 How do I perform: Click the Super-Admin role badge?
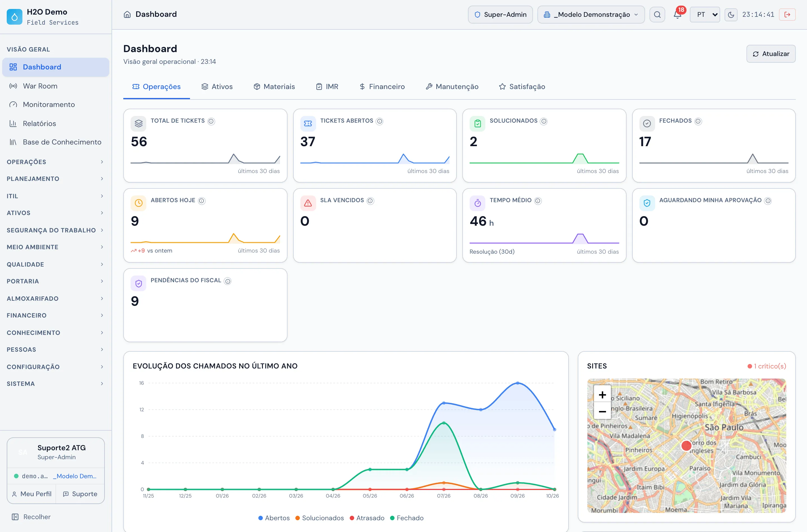pyautogui.click(x=500, y=15)
